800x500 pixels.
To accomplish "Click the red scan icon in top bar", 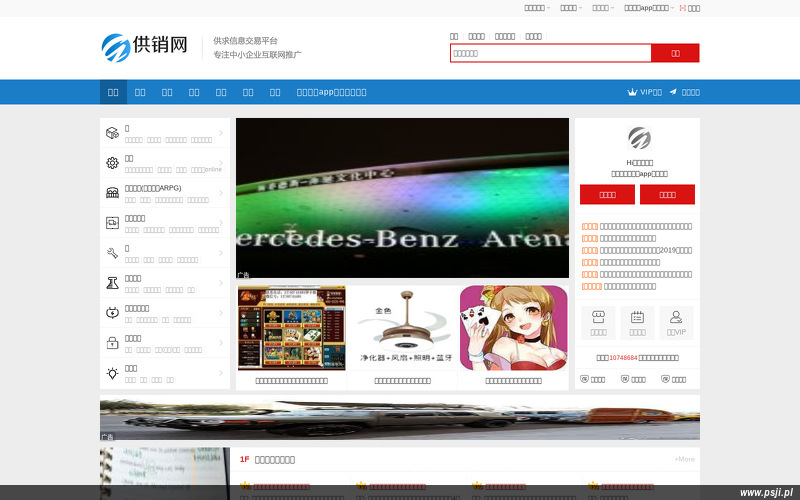I will pos(682,8).
